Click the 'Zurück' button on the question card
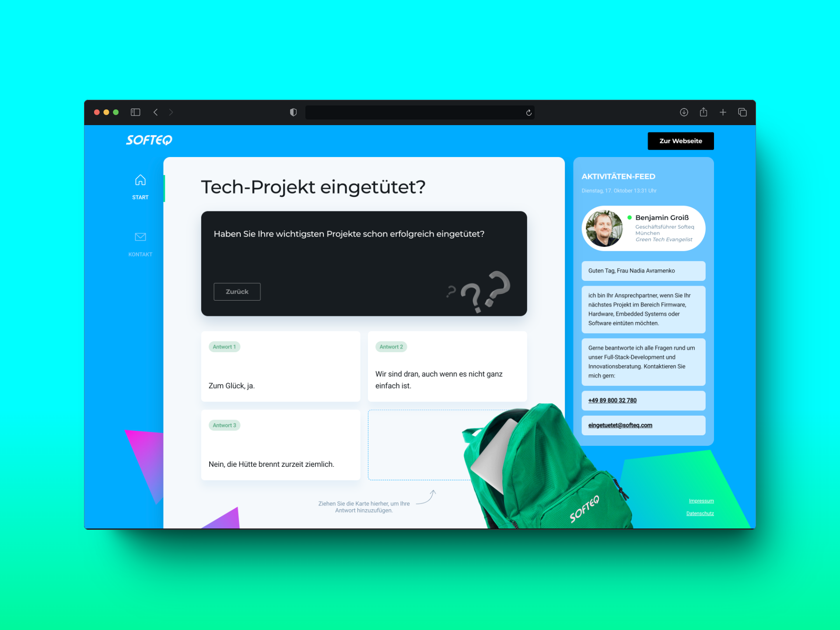 coord(237,291)
